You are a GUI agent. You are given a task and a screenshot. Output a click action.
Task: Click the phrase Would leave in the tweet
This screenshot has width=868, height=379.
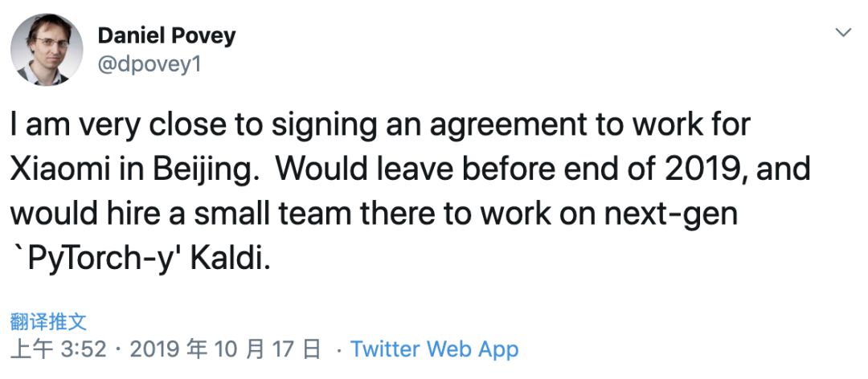pyautogui.click(x=351, y=169)
